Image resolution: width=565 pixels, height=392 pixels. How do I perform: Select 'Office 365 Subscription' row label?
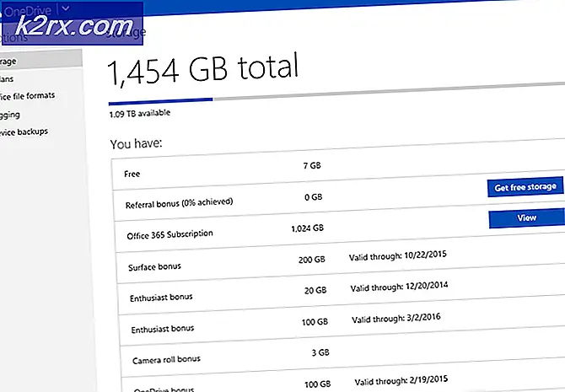pyautogui.click(x=169, y=234)
